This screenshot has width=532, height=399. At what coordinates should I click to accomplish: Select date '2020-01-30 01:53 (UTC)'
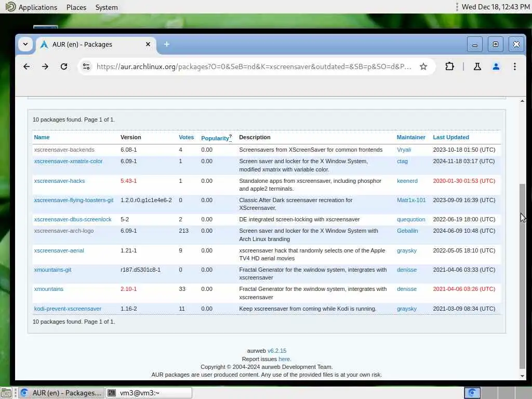click(x=464, y=181)
